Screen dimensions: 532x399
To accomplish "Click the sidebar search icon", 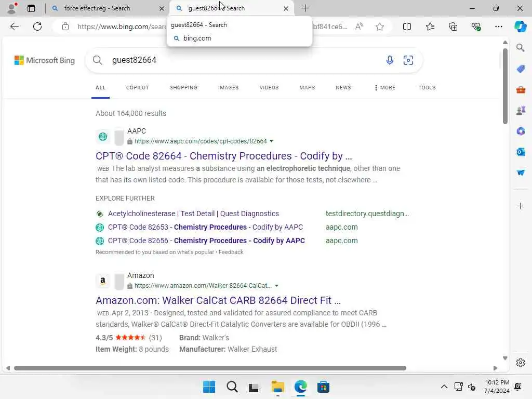I will tap(520, 48).
